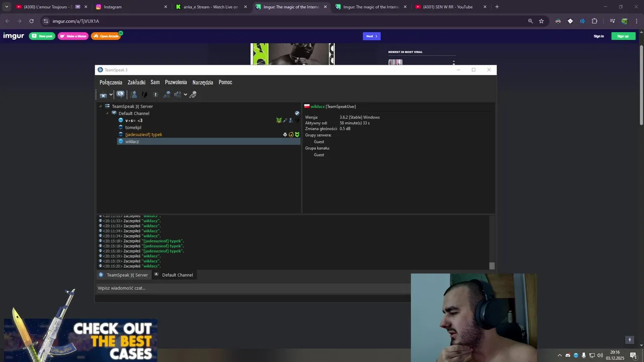This screenshot has height=362, width=644.
Task: Click the imgur New post button
Action: (42, 36)
